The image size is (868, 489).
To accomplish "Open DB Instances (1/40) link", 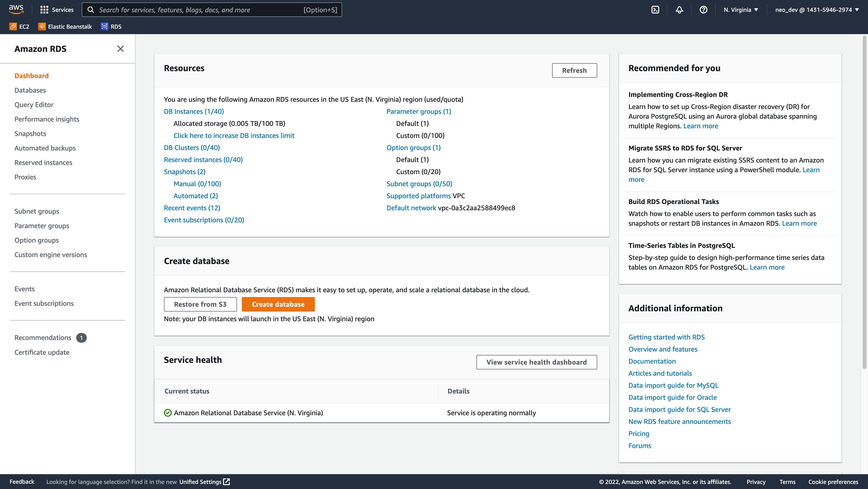I will (x=194, y=112).
